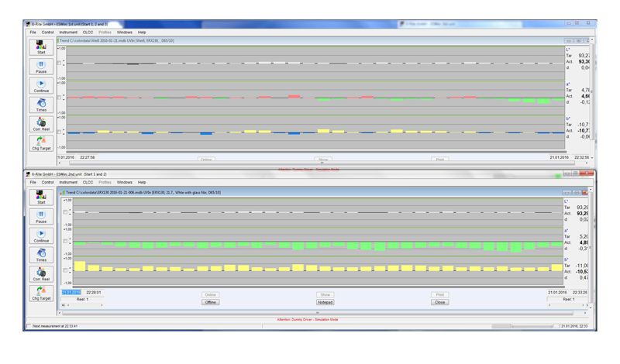Open Instrument menu in 2nd unit window
The width and height of the screenshot is (620, 364).
[x=68, y=183]
